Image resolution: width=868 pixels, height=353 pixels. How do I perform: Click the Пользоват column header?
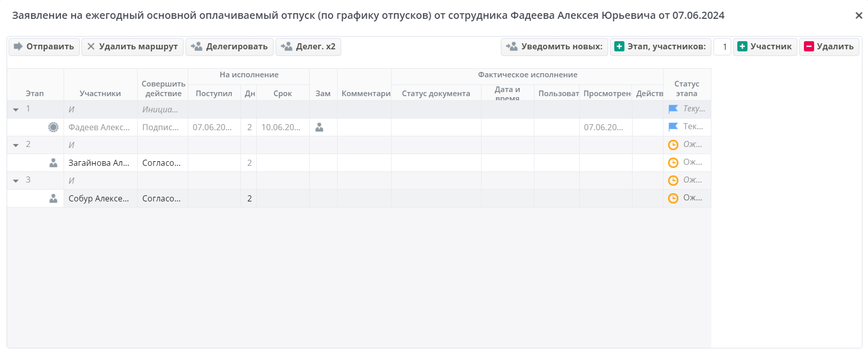click(x=557, y=94)
